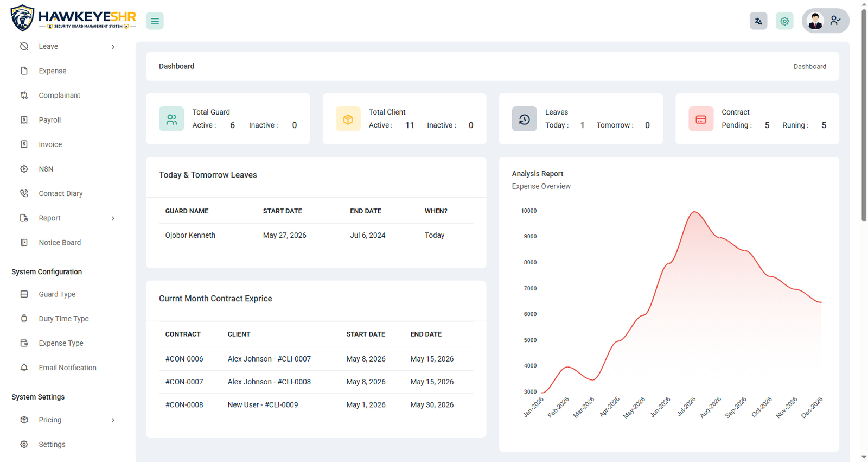Click the page vertical scrollbar
Image resolution: width=868 pixels, height=462 pixels.
pos(864,114)
